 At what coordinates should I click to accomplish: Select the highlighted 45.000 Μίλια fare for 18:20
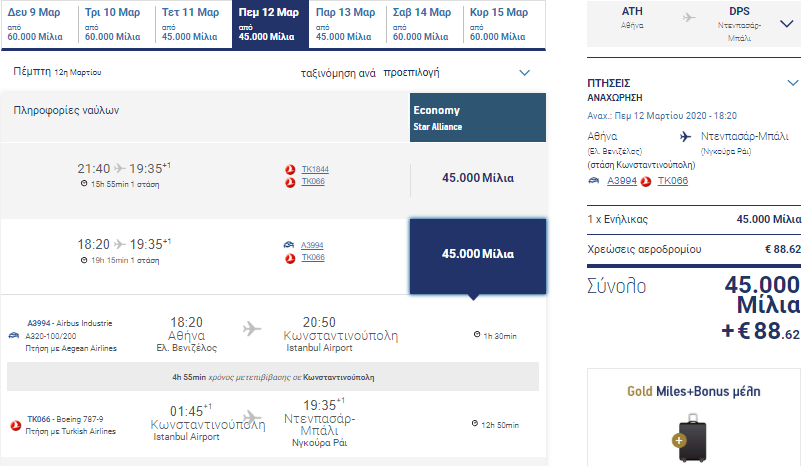pos(478,254)
